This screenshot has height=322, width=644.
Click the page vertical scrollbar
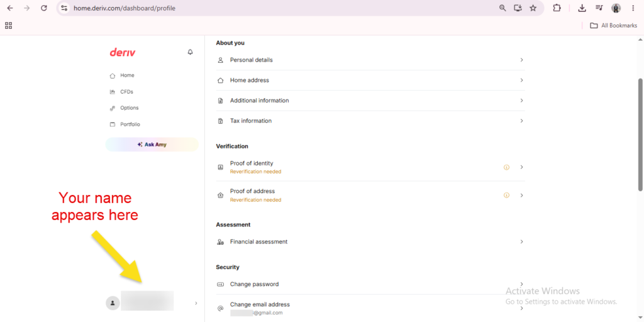click(x=640, y=135)
